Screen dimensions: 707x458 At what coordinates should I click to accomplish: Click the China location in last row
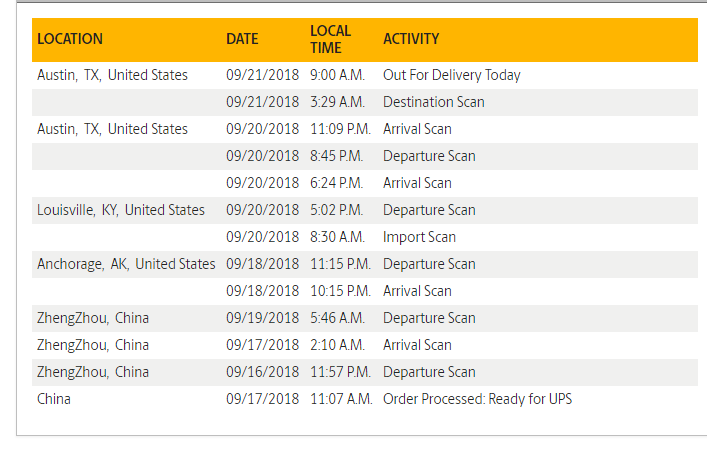point(54,399)
